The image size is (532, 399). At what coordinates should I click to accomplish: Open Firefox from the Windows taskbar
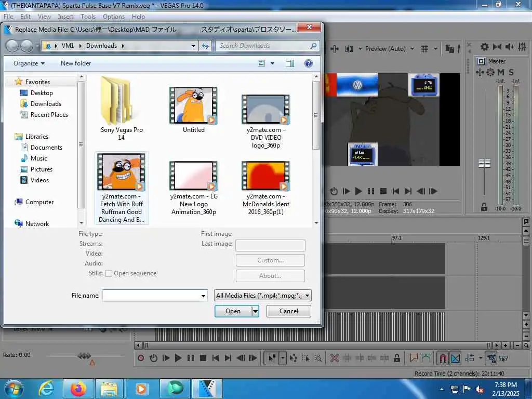(x=78, y=389)
